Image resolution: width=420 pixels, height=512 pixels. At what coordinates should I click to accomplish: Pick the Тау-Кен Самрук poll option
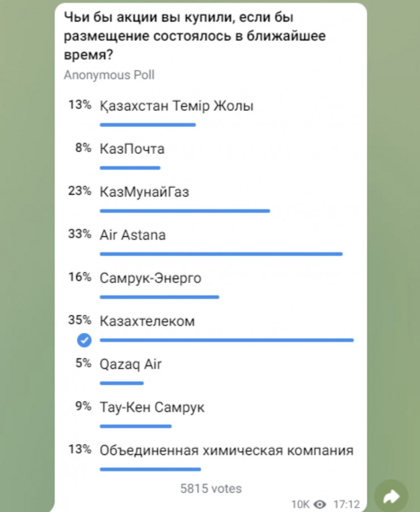tap(152, 408)
